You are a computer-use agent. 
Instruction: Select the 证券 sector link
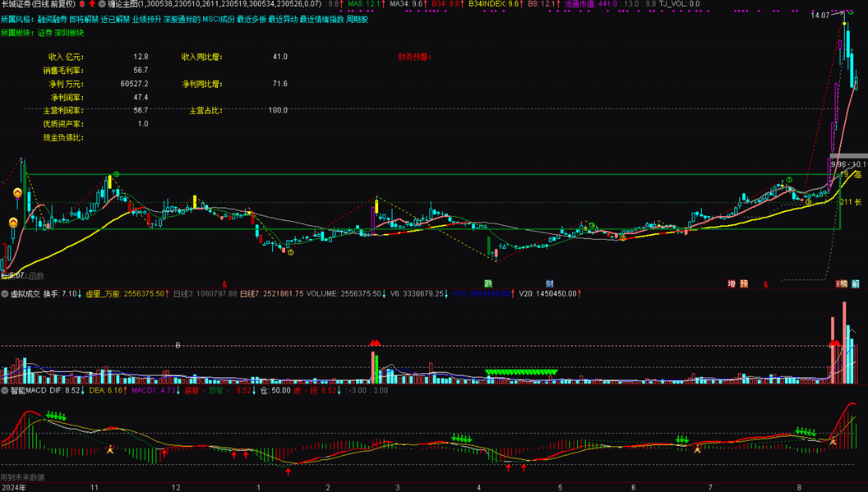coord(44,33)
